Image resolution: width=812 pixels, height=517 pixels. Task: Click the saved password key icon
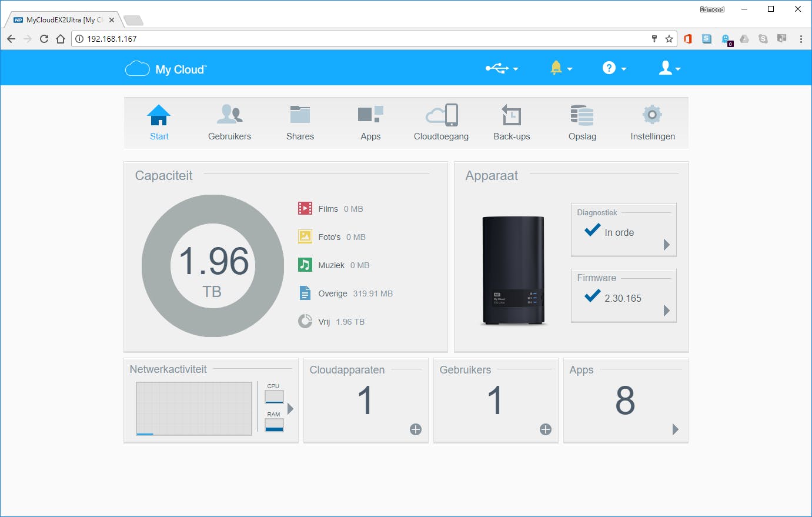pos(654,39)
